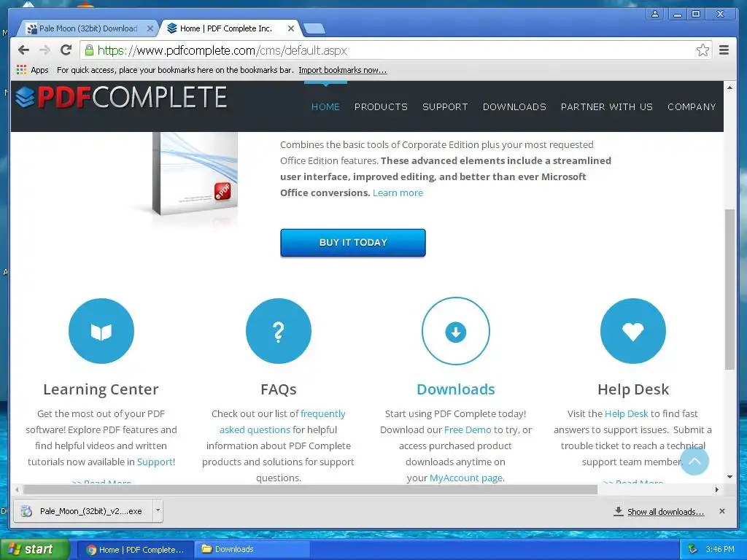Open the HOME navigation item
747x560 pixels.
(325, 106)
